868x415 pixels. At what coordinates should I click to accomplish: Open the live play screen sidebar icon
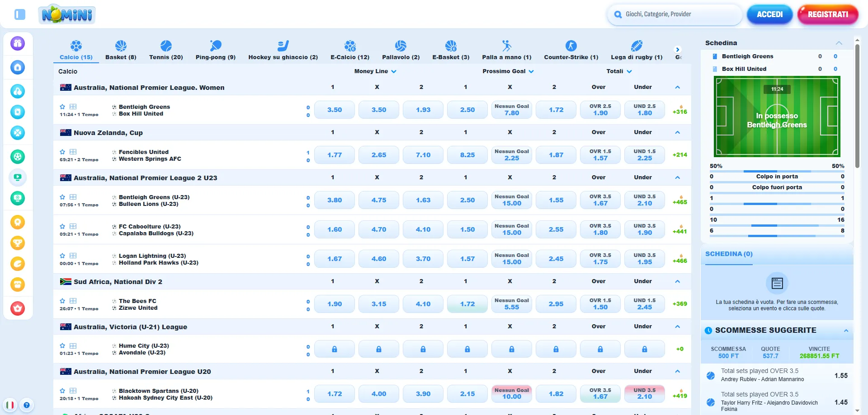[x=18, y=177]
